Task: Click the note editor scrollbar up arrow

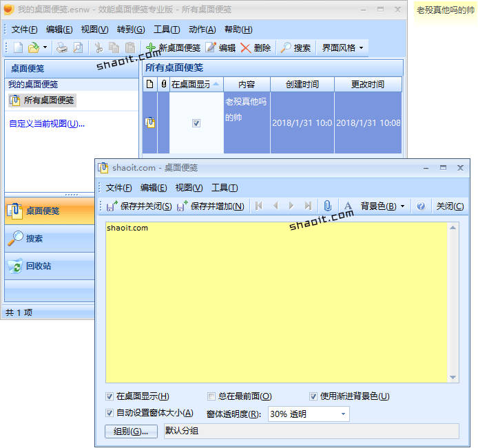Action: (x=453, y=228)
